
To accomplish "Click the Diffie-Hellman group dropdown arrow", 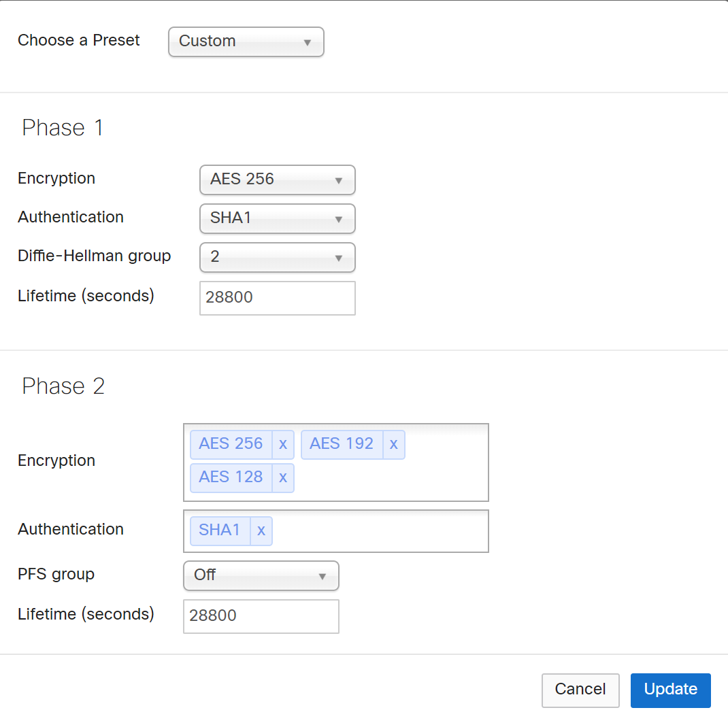I will [x=338, y=258].
